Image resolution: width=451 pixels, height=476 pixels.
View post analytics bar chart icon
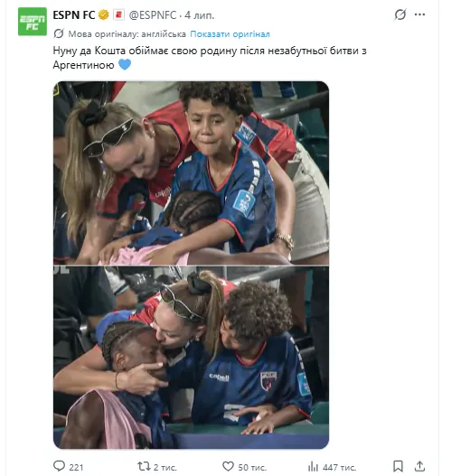(x=313, y=466)
